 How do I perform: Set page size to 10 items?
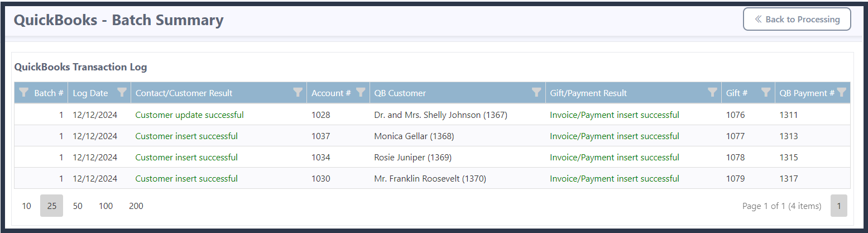[26, 206]
